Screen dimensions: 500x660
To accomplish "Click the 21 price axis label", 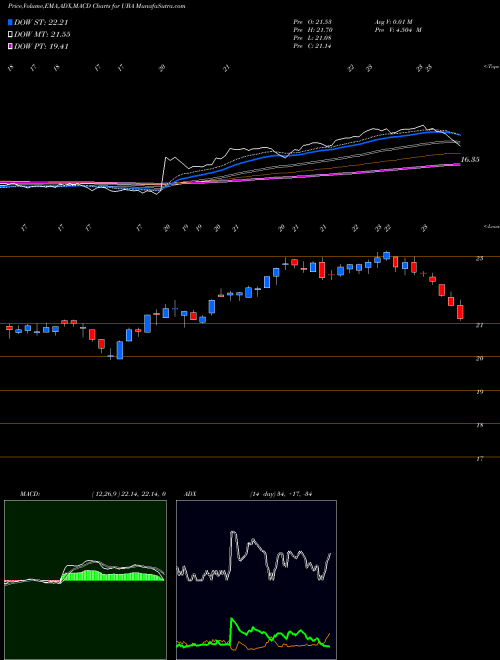I will [479, 325].
